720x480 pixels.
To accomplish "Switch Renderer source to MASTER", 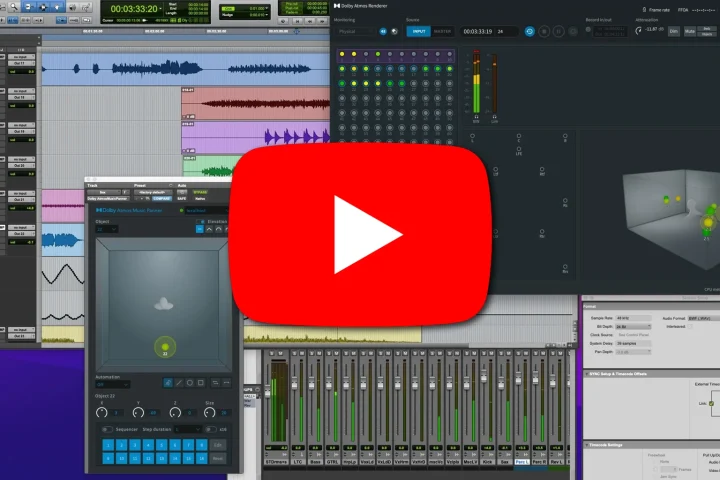I will pos(443,31).
